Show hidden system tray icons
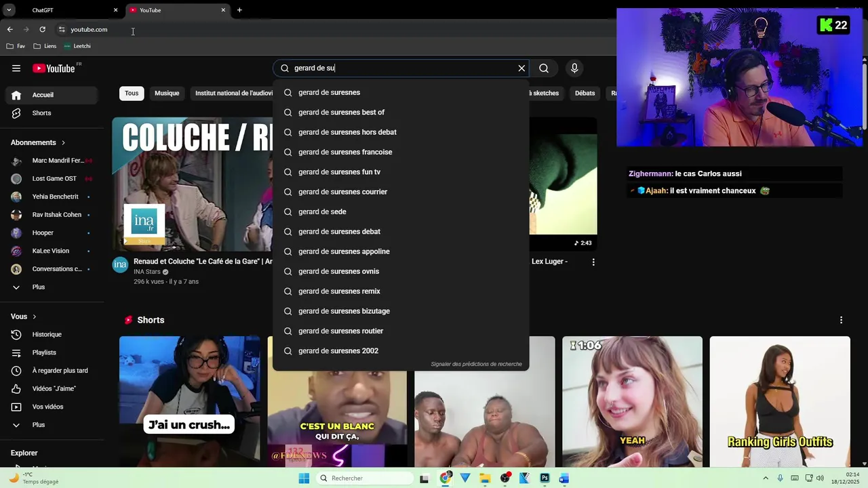The height and width of the screenshot is (488, 868). click(x=766, y=479)
